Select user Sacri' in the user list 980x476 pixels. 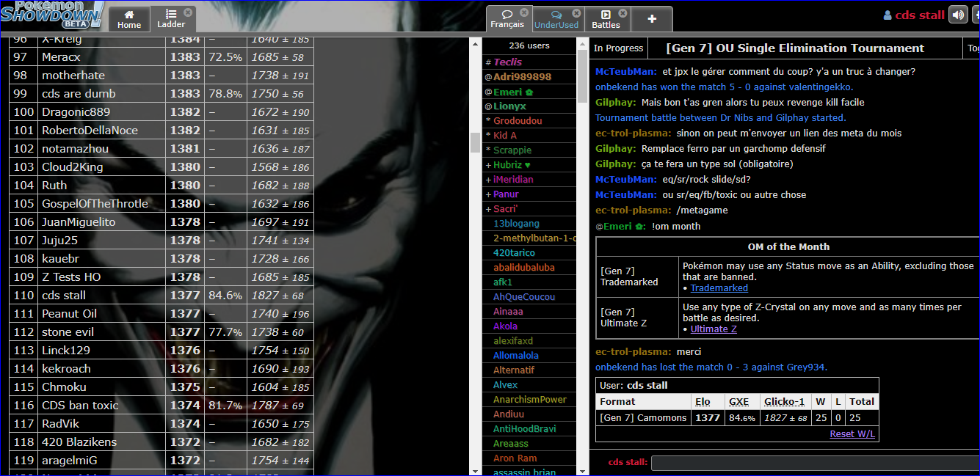click(x=529, y=209)
